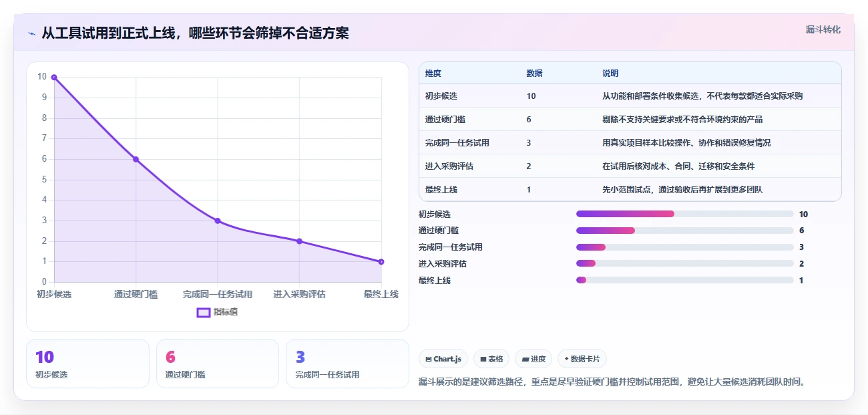Image resolution: width=868 pixels, height=415 pixels.
Task: Click the 说明 table column header
Action: pos(610,74)
